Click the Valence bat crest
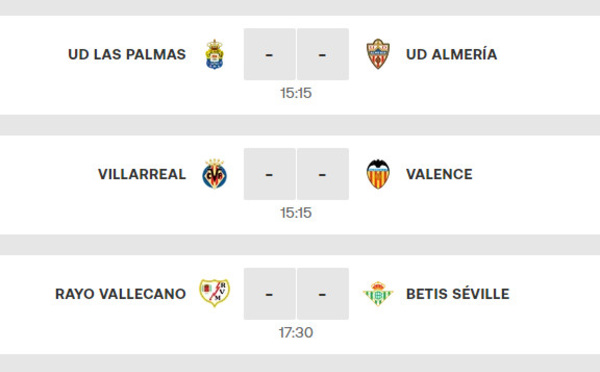The height and width of the screenshot is (372, 600). click(x=378, y=174)
